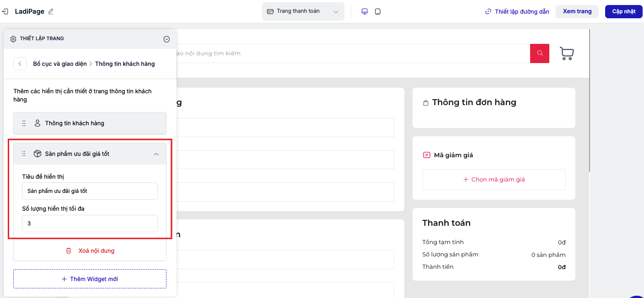Click the red search button

tap(540, 53)
